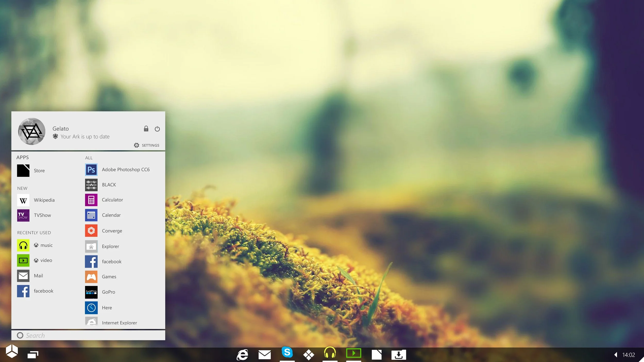Image resolution: width=644 pixels, height=362 pixels.
Task: Click the Gelato user avatar
Action: [32, 131]
